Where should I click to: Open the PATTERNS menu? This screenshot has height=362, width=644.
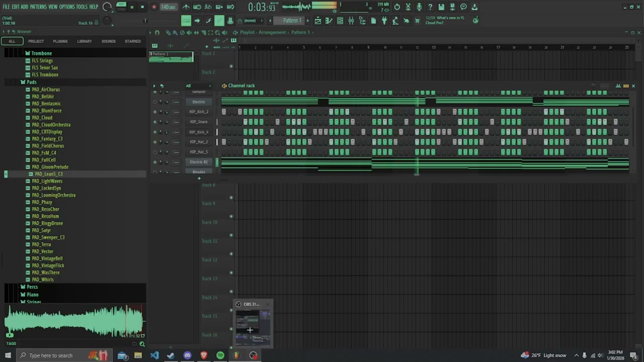pyautogui.click(x=38, y=7)
